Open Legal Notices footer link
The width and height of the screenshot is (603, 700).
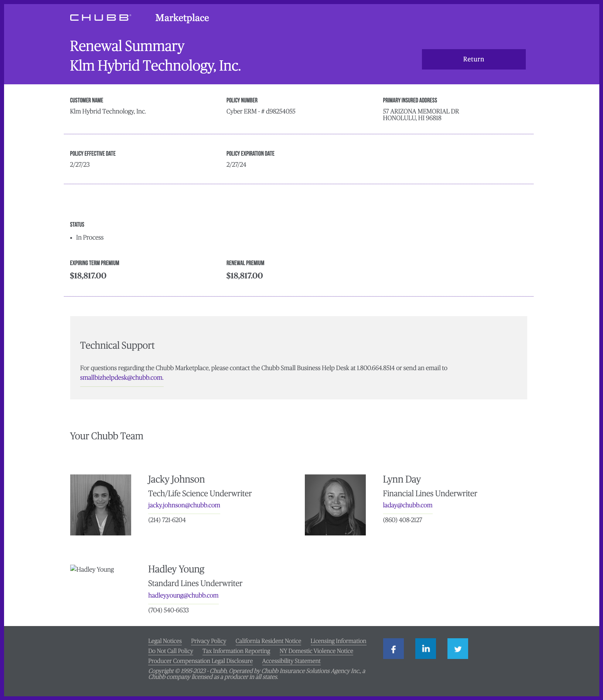point(165,641)
